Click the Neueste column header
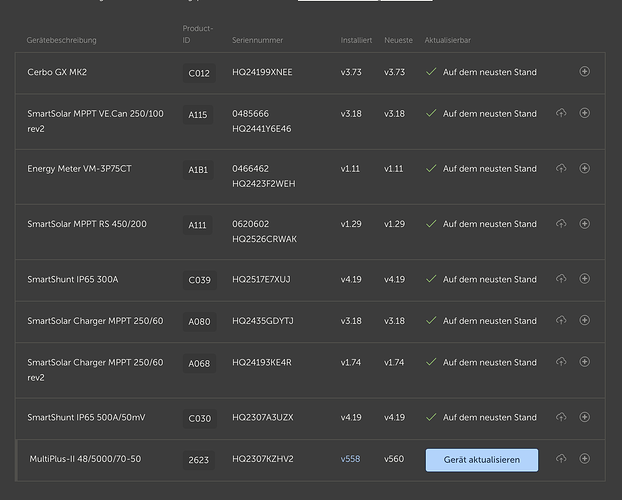The image size is (622, 500). tap(398, 40)
